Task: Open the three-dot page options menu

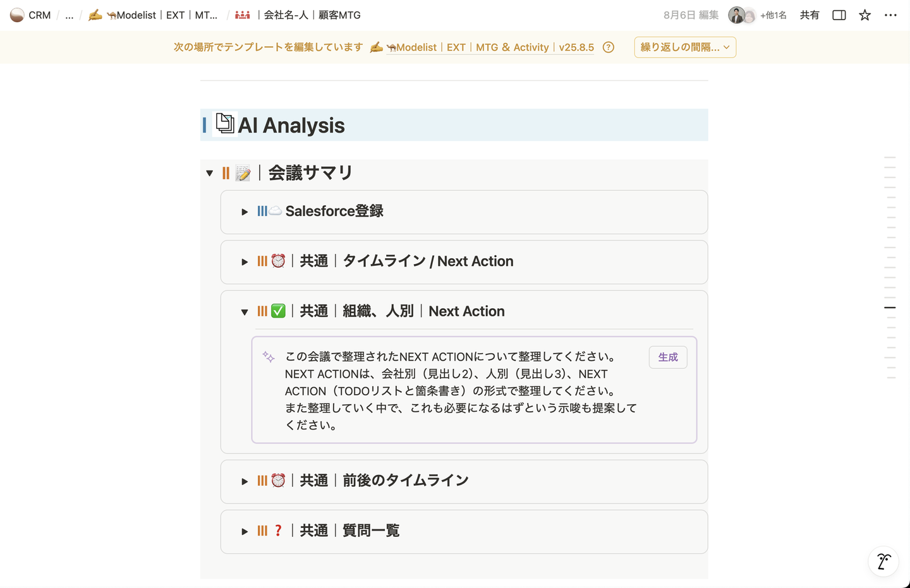Action: pyautogui.click(x=890, y=15)
